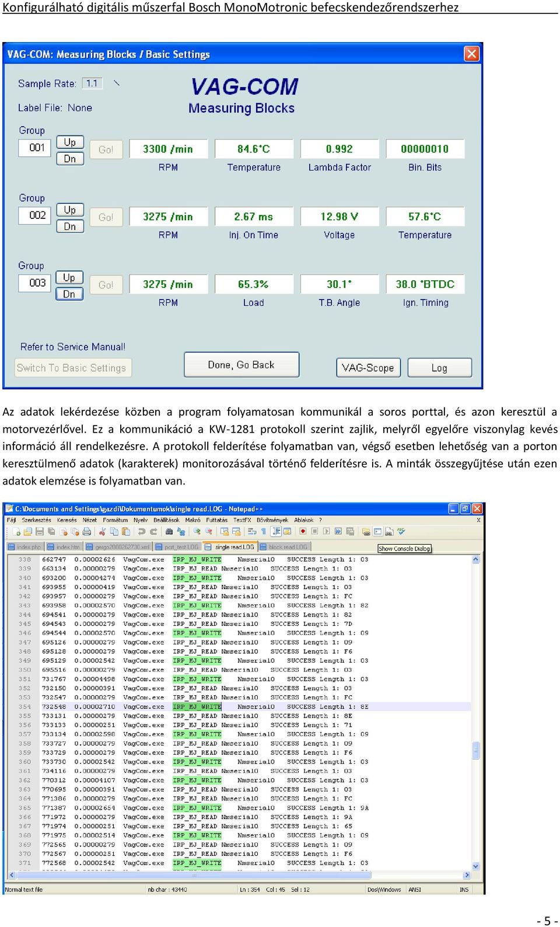Screen dimensions: 560x927
Task: Click the horizontal scrollbar right arrow
Action: [x=467, y=875]
